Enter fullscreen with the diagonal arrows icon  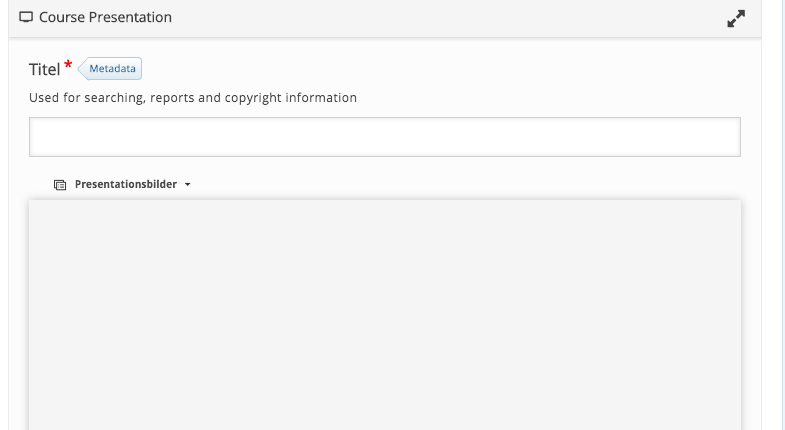click(x=736, y=19)
